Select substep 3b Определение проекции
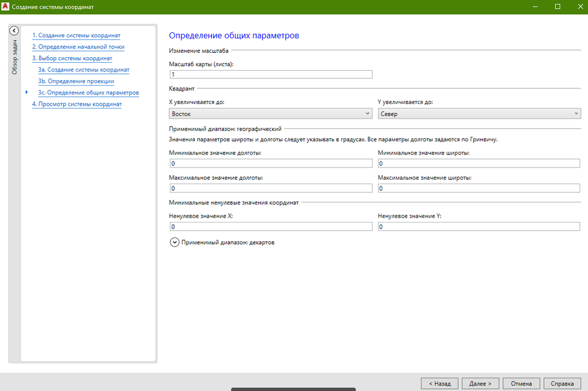 [x=76, y=81]
